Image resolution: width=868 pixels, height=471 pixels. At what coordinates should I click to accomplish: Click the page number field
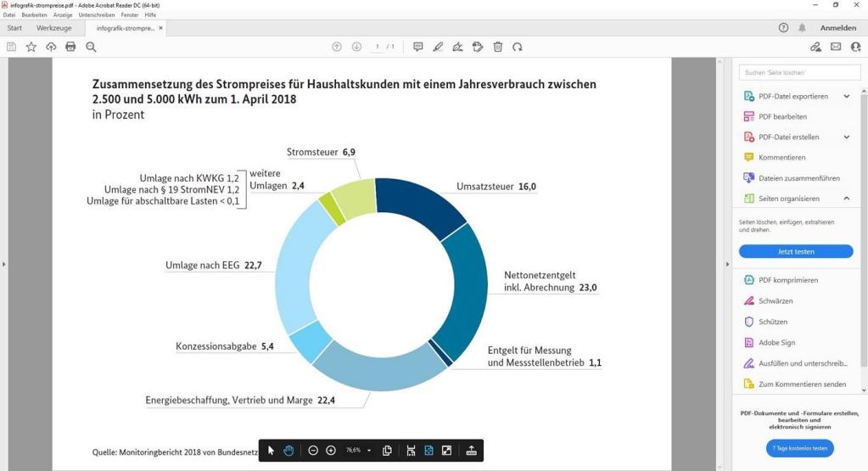tap(378, 47)
